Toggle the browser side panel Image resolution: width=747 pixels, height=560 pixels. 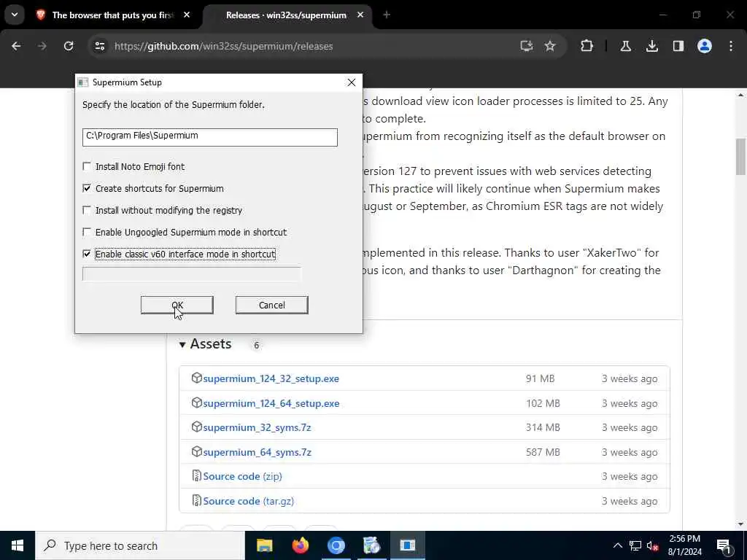678,46
